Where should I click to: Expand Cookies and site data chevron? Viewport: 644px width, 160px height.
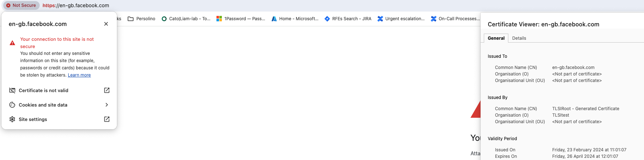point(107,105)
